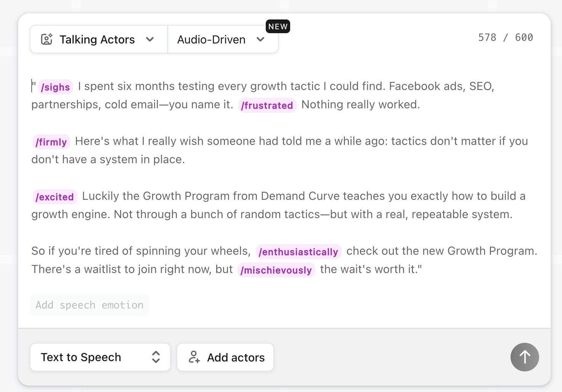This screenshot has width=562, height=392.
Task: Click the add-person icon beside Add actors
Action: pyautogui.click(x=194, y=357)
